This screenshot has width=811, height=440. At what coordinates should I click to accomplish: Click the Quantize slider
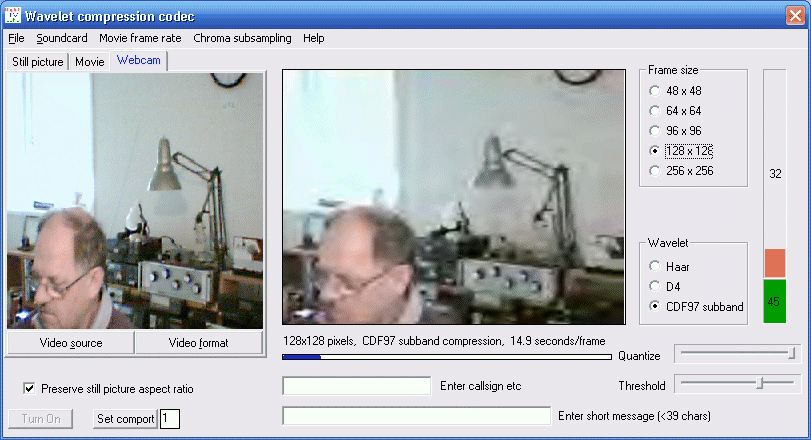click(738, 354)
